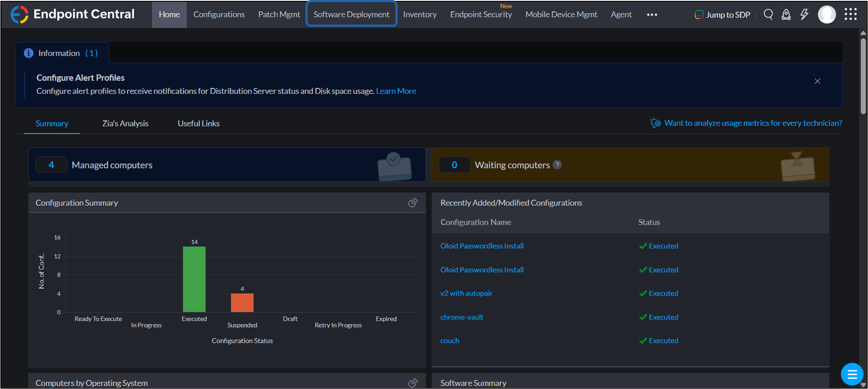Image resolution: width=868 pixels, height=389 pixels.
Task: Open chart options for Configuration Summary
Action: pos(413,203)
